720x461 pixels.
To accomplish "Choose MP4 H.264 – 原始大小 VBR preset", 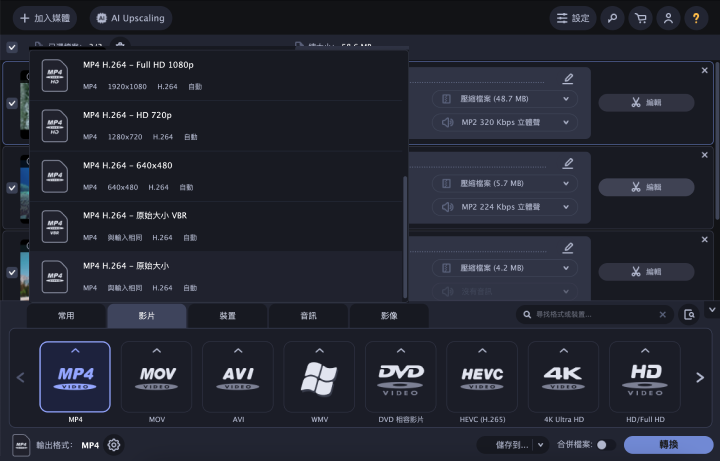I will click(x=216, y=226).
